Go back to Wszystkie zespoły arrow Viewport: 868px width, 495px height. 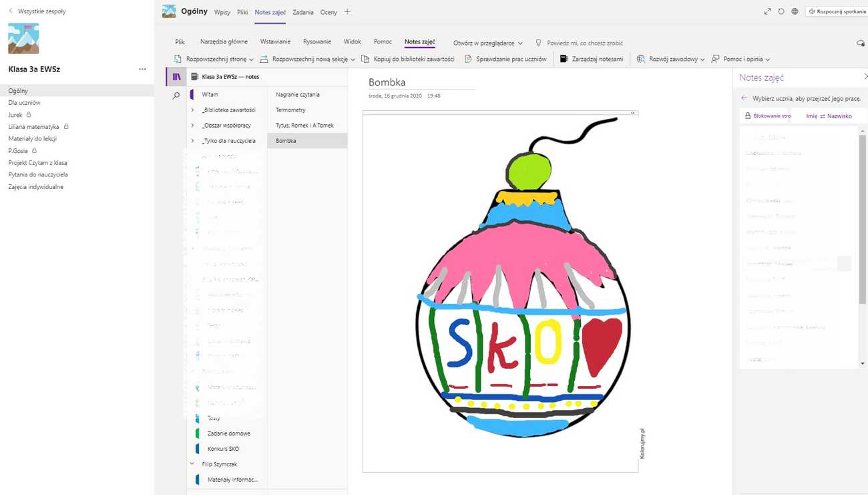point(11,11)
